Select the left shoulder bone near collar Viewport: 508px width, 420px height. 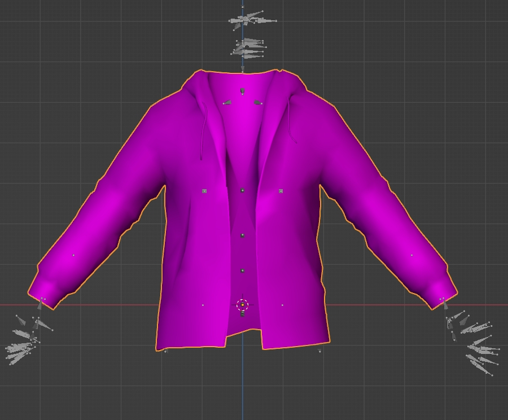pyautogui.click(x=227, y=103)
